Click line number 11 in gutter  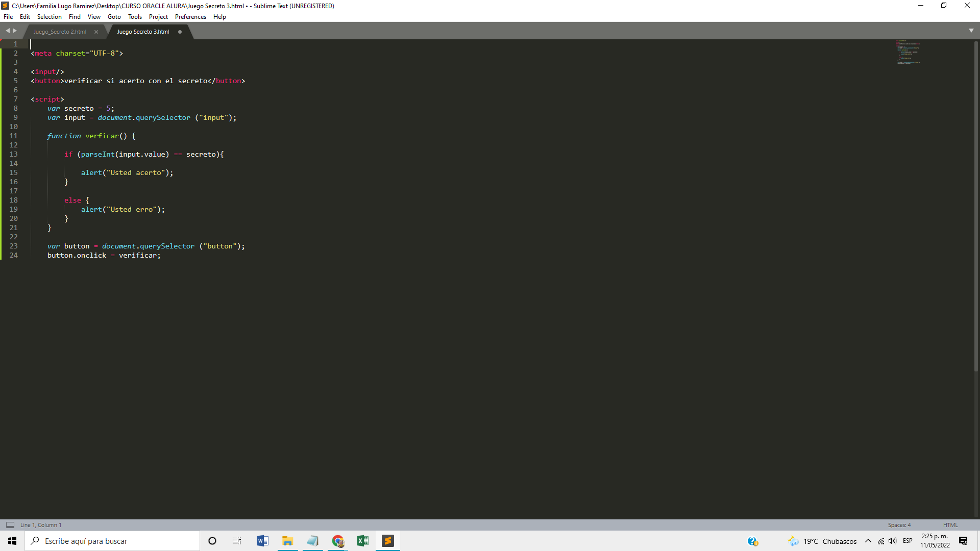[x=13, y=136]
